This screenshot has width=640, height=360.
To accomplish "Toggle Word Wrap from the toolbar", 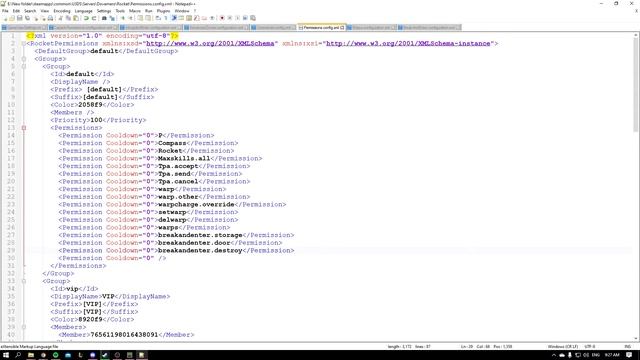I will pos(158,18).
